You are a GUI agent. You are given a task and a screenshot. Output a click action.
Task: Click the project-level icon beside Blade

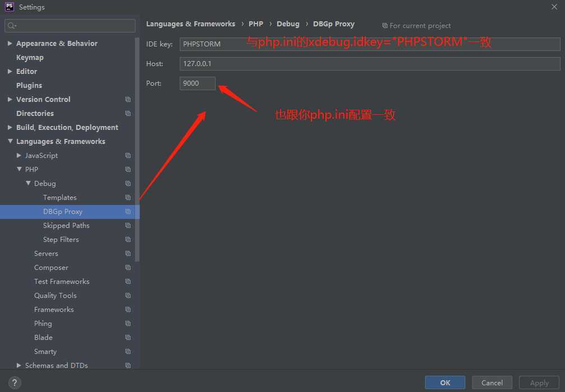point(128,338)
